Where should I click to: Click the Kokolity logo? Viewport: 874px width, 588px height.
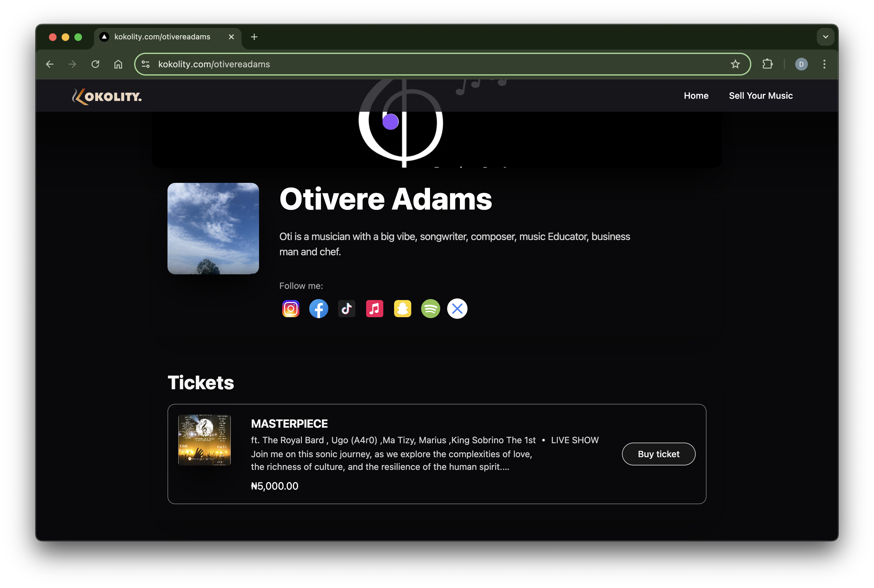107,97
